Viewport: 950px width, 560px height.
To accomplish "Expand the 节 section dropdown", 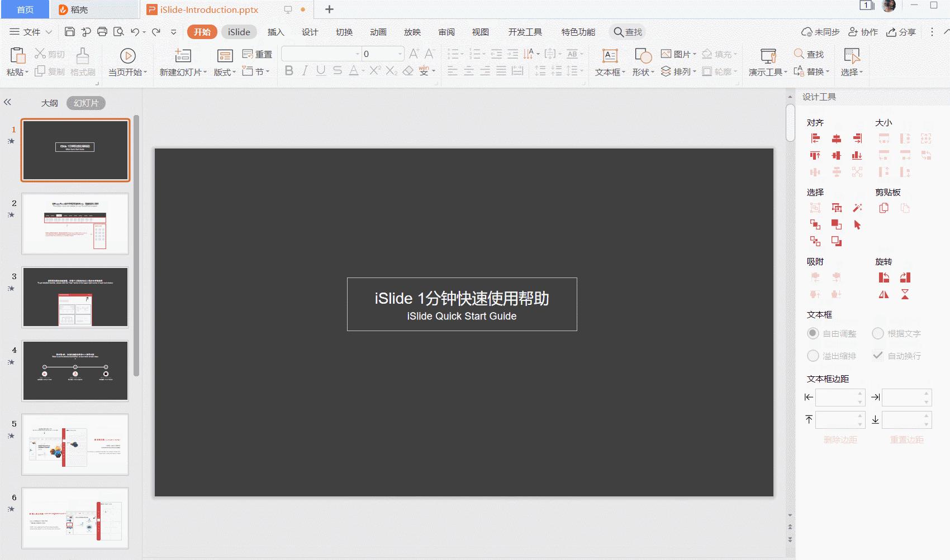I will click(x=268, y=71).
